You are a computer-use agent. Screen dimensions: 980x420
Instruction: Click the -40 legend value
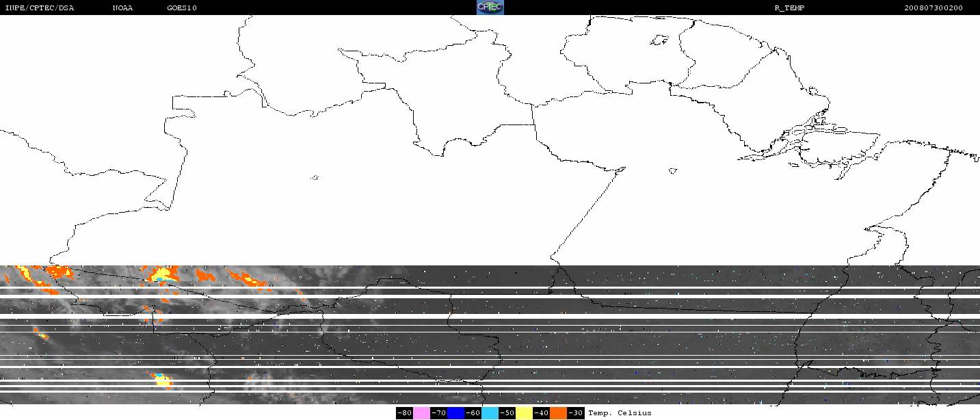pos(541,413)
